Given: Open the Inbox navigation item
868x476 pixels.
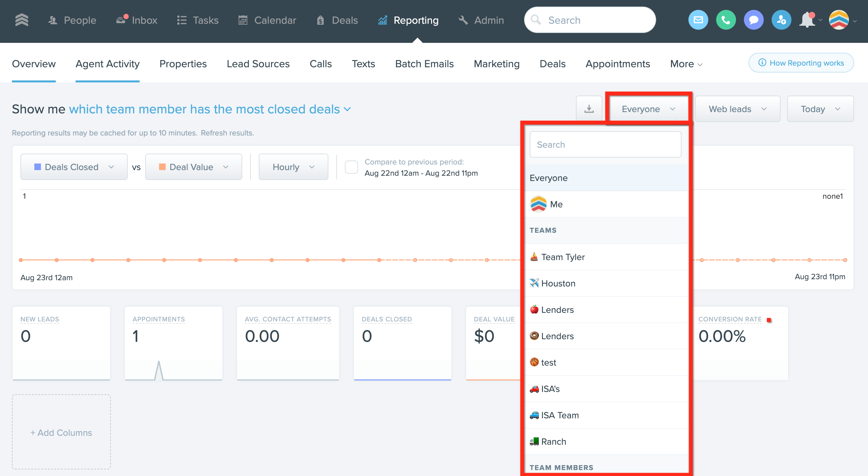Looking at the screenshot, I should pos(137,20).
